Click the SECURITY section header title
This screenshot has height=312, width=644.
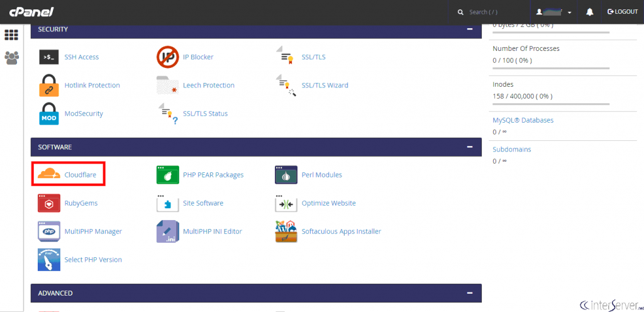coord(53,30)
